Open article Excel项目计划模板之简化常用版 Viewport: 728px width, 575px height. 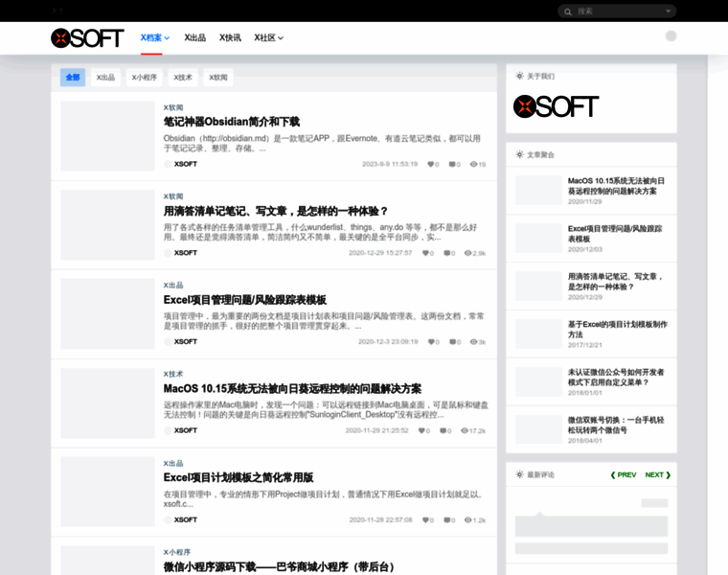tap(239, 477)
